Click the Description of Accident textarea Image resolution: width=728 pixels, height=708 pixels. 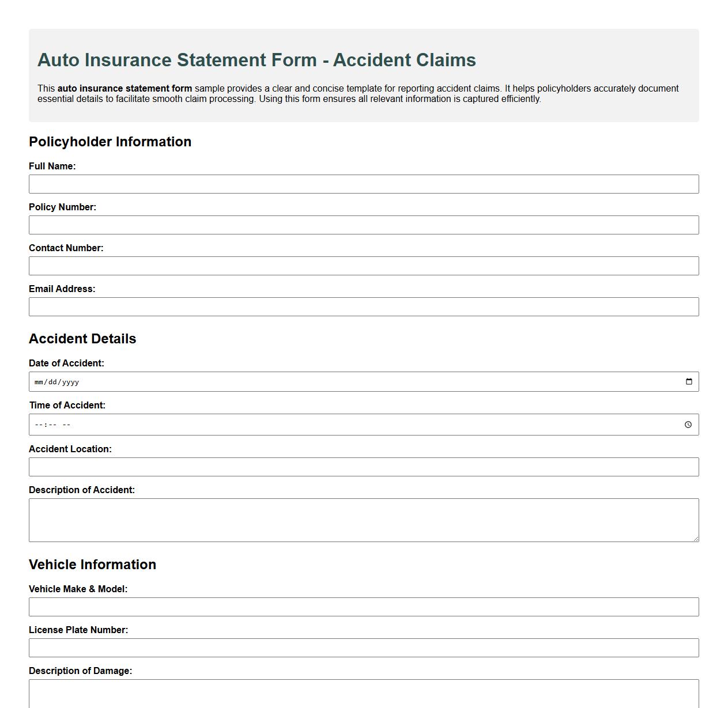point(363,518)
